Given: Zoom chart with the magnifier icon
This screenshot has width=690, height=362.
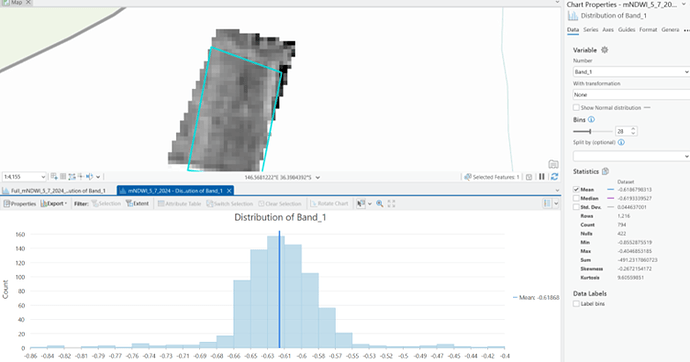Looking at the screenshot, I should pos(379,204).
